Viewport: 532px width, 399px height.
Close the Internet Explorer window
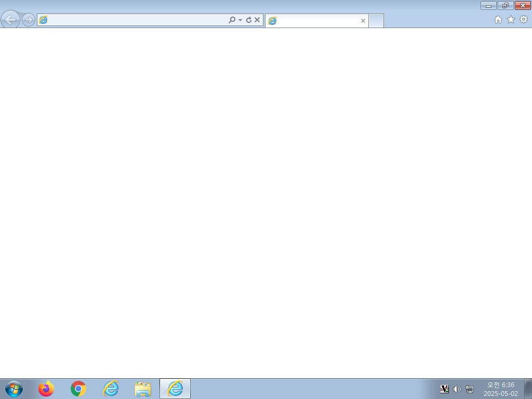click(523, 5)
